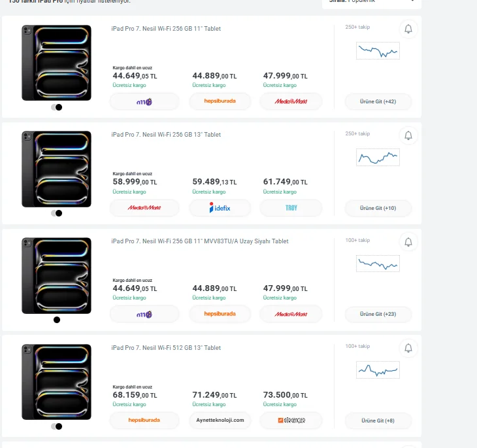Go to the Gürgençler seller offer
Image resolution: width=477 pixels, height=448 pixels.
coord(291,420)
